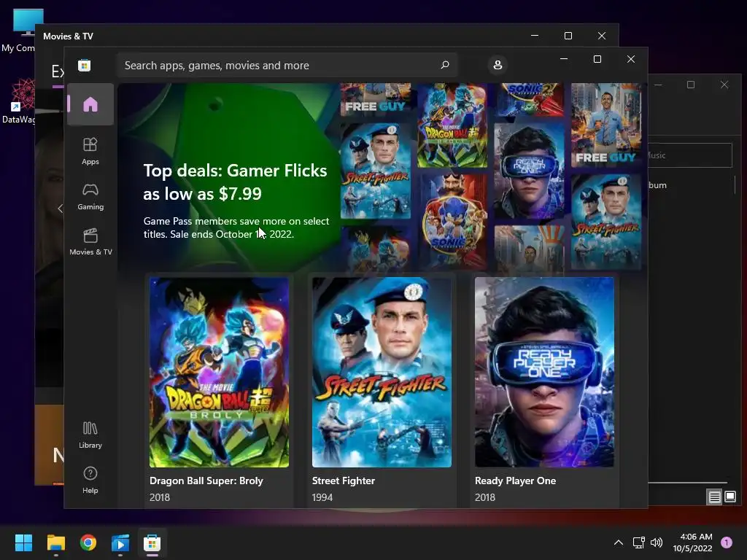The width and height of the screenshot is (747, 560).
Task: Open the DataWag desktop shortcut
Action: pyautogui.click(x=19, y=101)
